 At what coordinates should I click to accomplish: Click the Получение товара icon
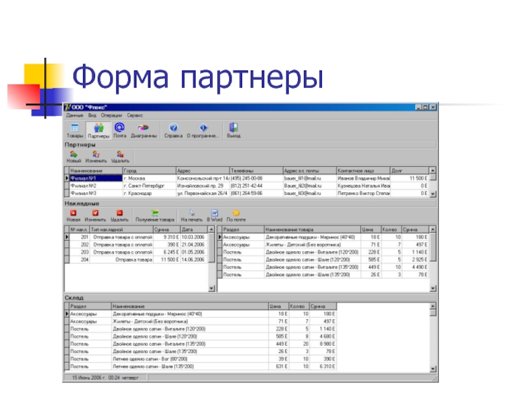(155, 215)
